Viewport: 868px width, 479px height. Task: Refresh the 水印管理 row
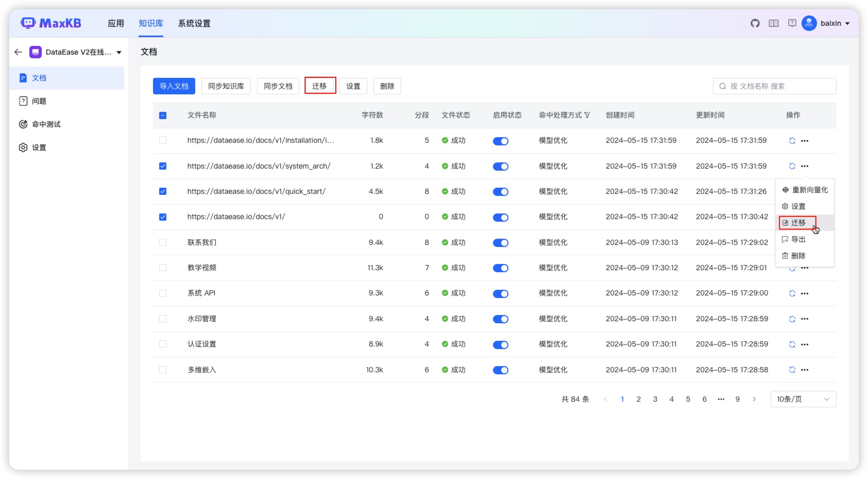pos(792,319)
